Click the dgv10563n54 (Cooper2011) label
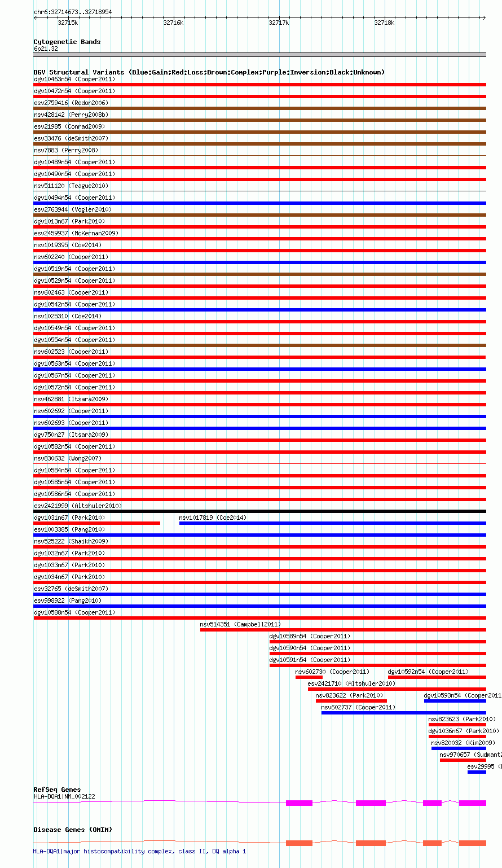The height and width of the screenshot is (868, 502). [x=74, y=363]
